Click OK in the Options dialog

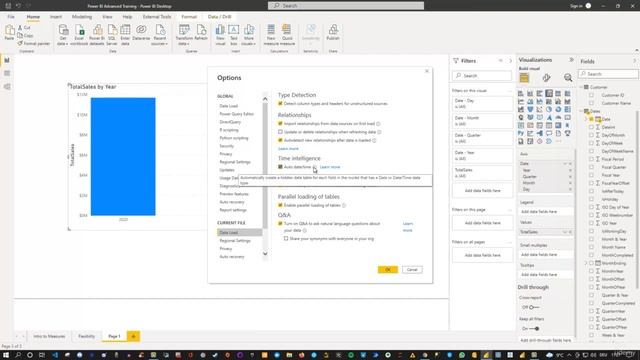[x=387, y=269]
